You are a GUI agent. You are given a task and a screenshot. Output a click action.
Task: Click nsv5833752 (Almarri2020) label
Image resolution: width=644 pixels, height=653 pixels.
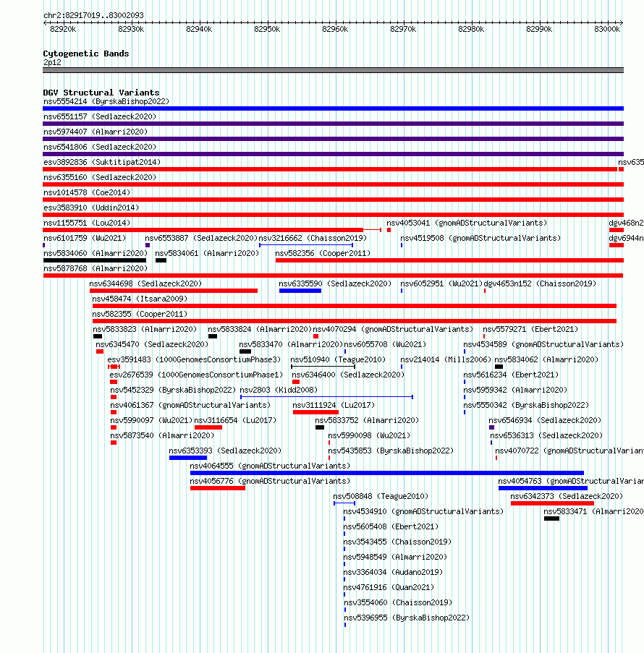367,421
